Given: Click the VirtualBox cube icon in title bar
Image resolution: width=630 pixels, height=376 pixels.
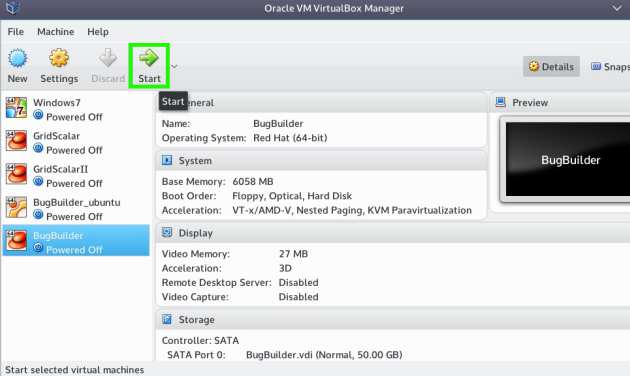Looking at the screenshot, I should tap(12, 7).
